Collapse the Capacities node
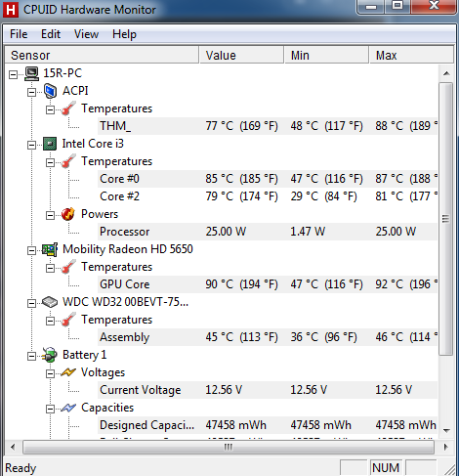The image size is (459, 476). click(50, 410)
